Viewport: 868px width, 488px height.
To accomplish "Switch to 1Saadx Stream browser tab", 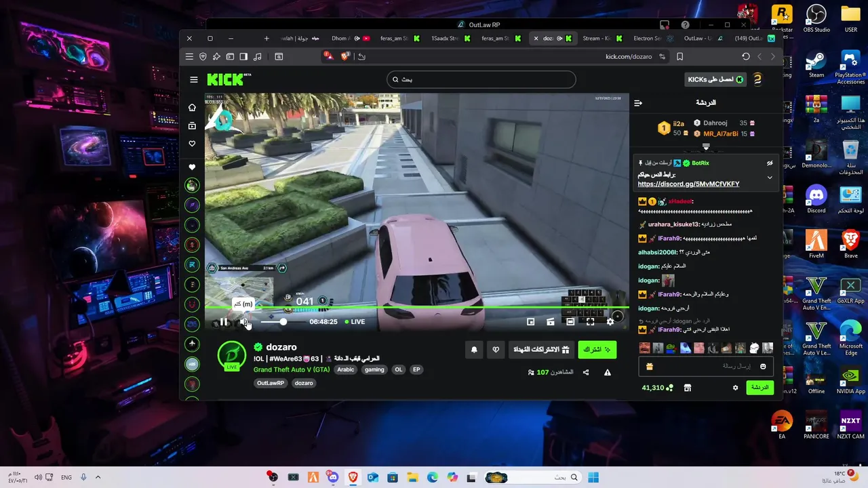I will pos(450,39).
